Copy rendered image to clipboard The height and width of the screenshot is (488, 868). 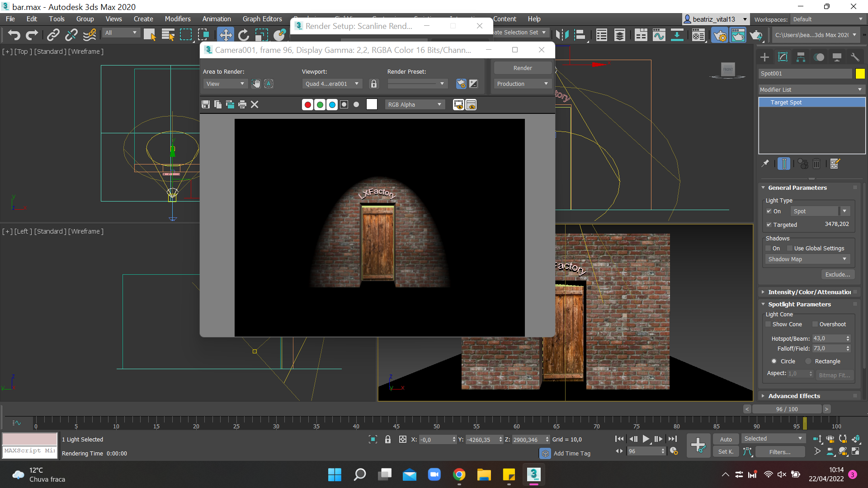(218, 104)
